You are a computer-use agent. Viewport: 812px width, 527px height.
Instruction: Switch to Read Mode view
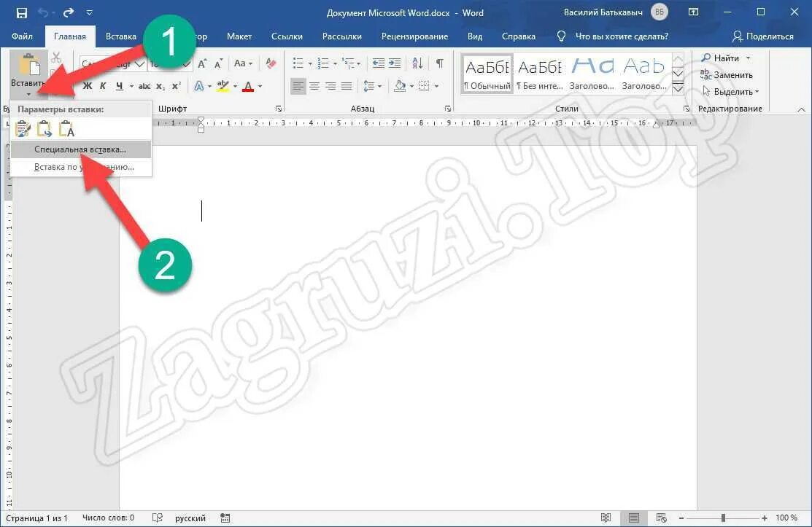pyautogui.click(x=606, y=518)
